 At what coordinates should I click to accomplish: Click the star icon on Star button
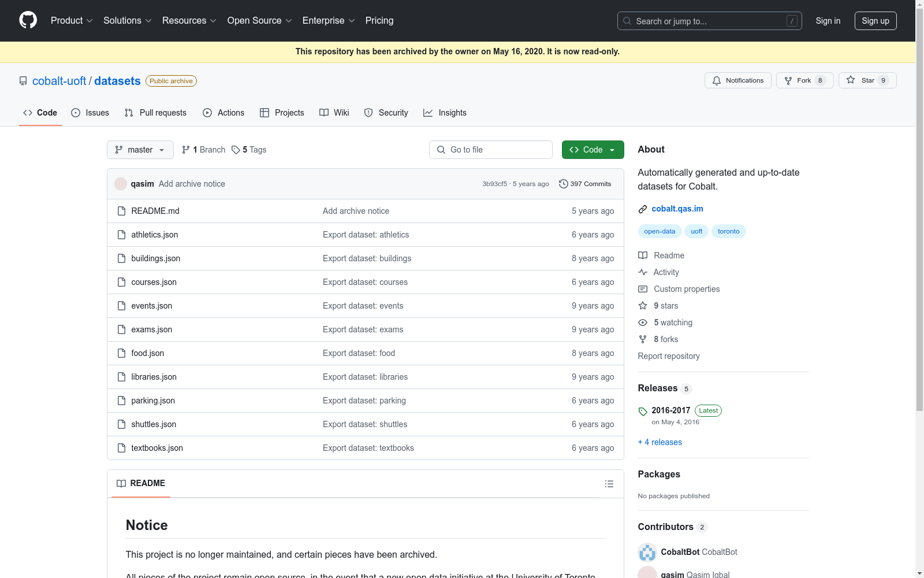851,80
